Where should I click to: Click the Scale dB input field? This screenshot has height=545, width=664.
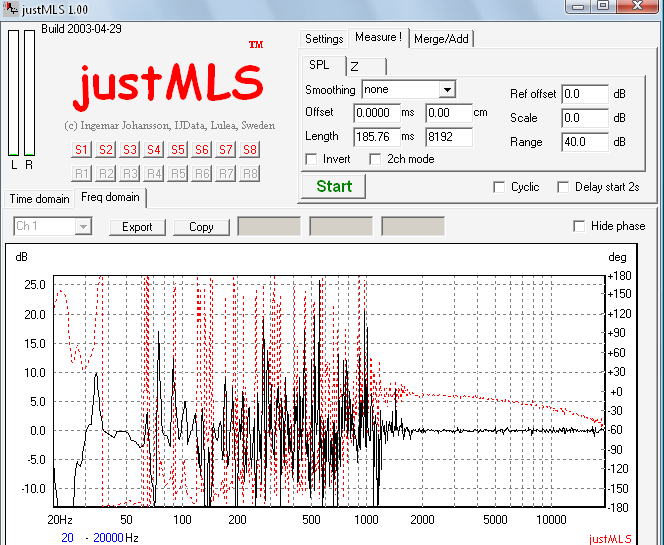coord(585,118)
